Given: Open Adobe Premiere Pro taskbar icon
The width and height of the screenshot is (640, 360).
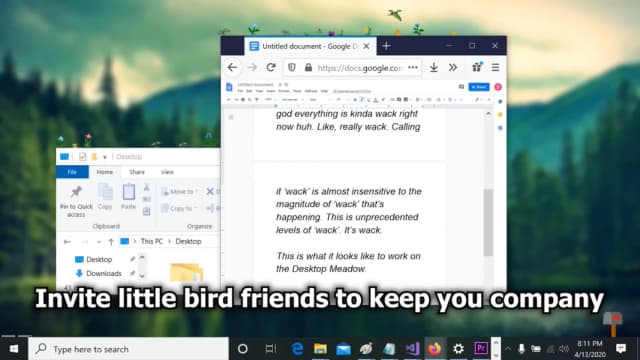Looking at the screenshot, I should (481, 349).
